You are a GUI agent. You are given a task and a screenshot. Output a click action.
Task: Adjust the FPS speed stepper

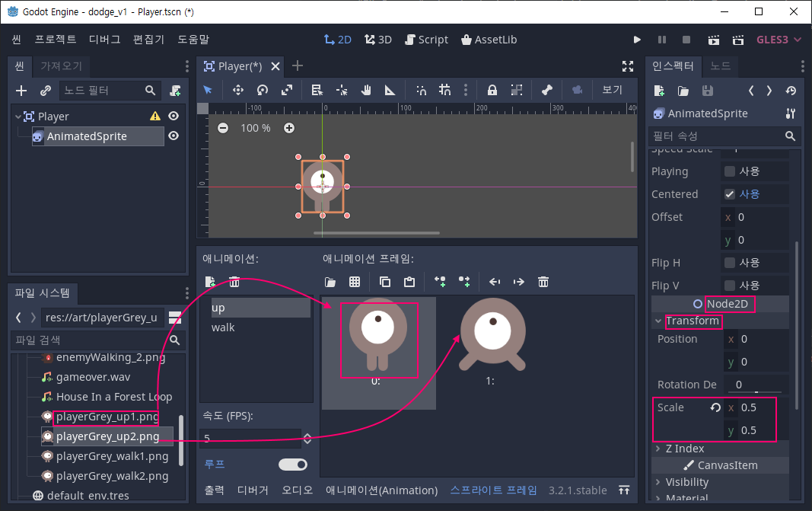[307, 439]
